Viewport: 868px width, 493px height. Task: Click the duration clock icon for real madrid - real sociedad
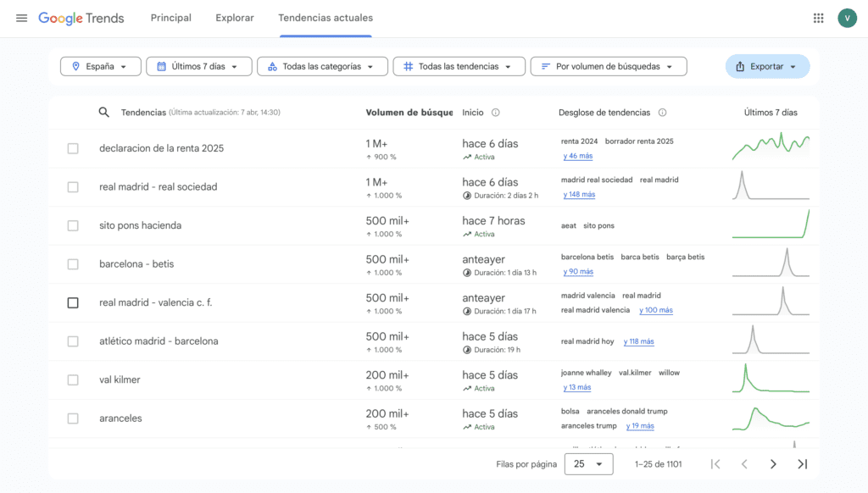(x=467, y=196)
